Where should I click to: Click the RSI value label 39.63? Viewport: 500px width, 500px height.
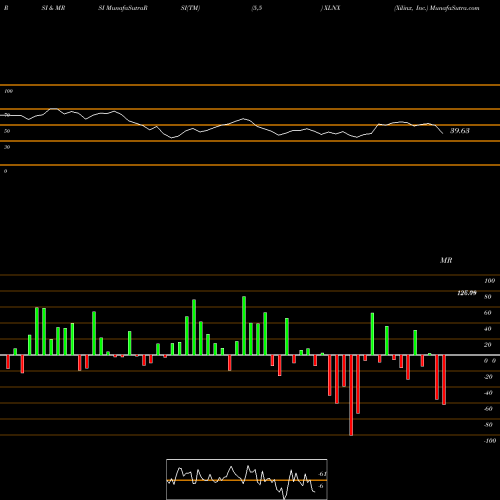click(x=460, y=131)
